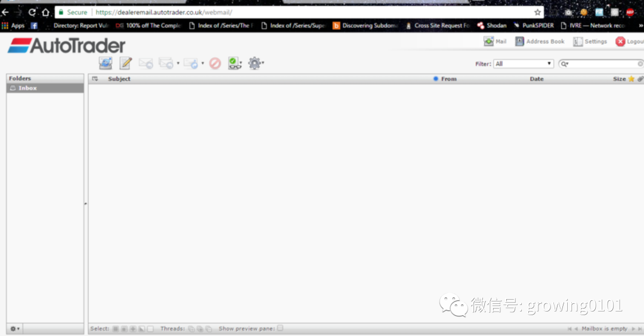The height and width of the screenshot is (336, 644).
Task: Expand unread threads icon
Action: (x=200, y=329)
